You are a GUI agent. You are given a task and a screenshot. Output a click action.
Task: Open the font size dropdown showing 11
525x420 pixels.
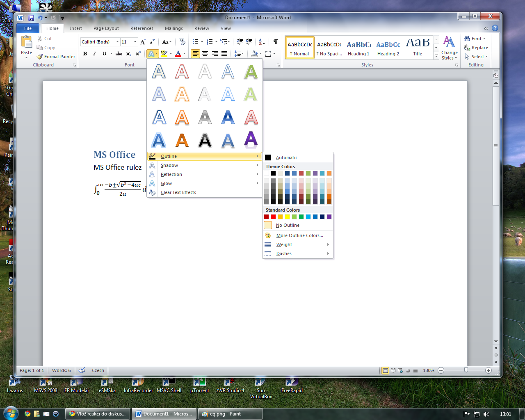click(x=135, y=42)
